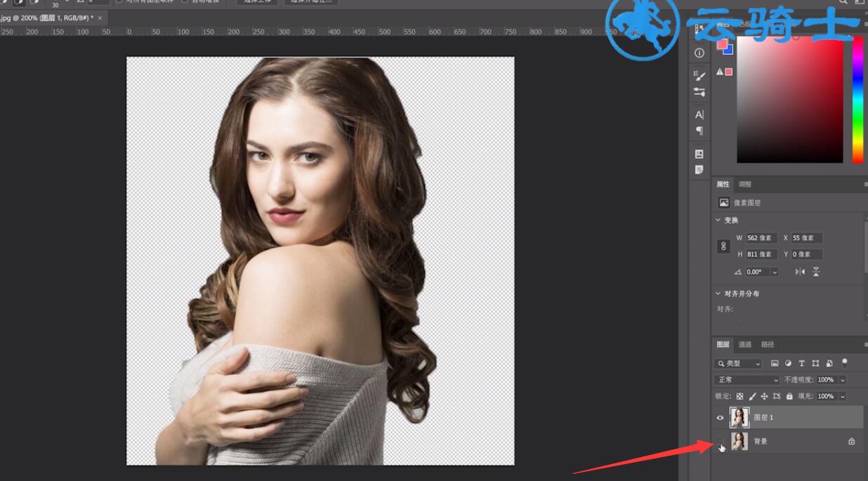Image resolution: width=868 pixels, height=481 pixels.
Task: Open the Notes panel icon
Action: pos(699,170)
